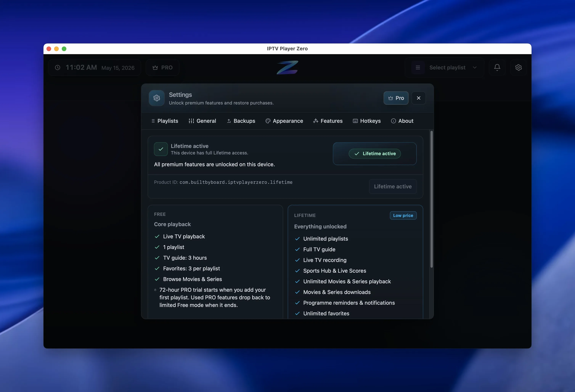Click the TV guide: 3 hours checkmark
This screenshot has height=392, width=575.
tap(157, 258)
